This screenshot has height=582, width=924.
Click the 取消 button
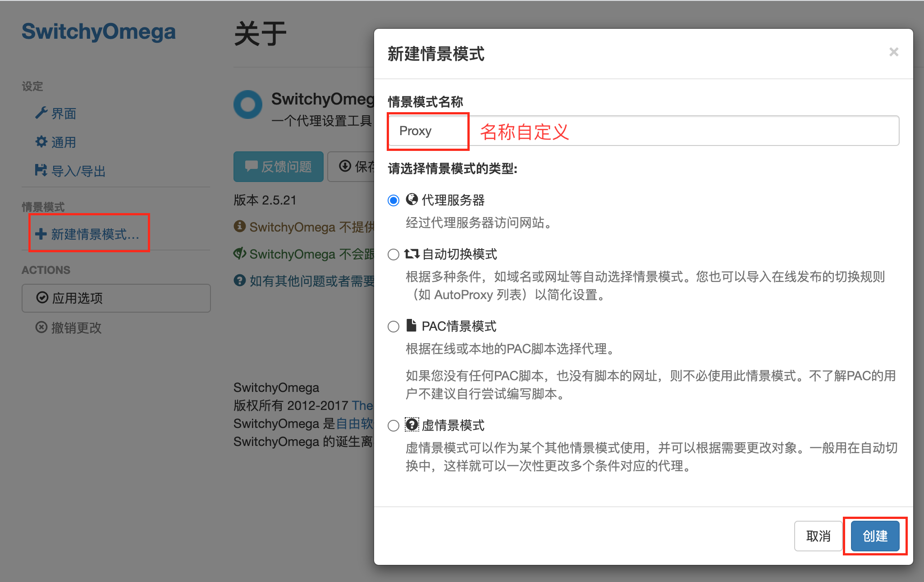(818, 536)
